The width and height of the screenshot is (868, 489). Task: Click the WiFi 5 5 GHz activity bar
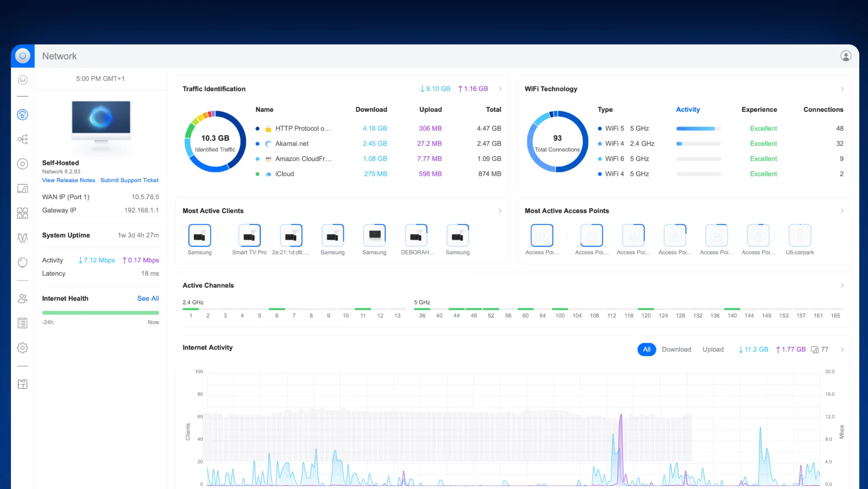[698, 129]
